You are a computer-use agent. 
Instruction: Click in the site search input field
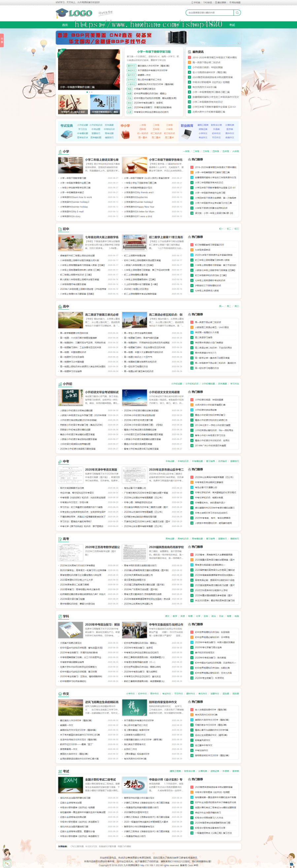click(210, 13)
